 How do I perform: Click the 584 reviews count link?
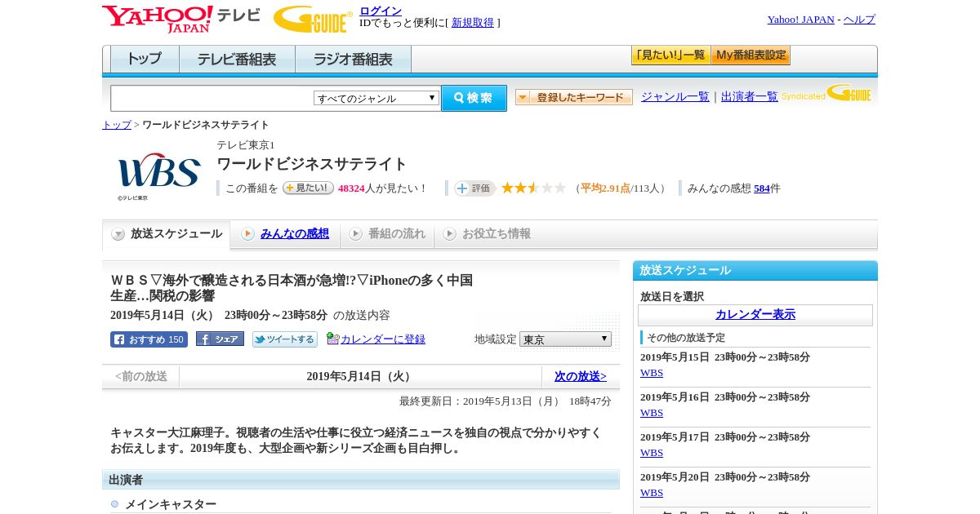pos(762,188)
